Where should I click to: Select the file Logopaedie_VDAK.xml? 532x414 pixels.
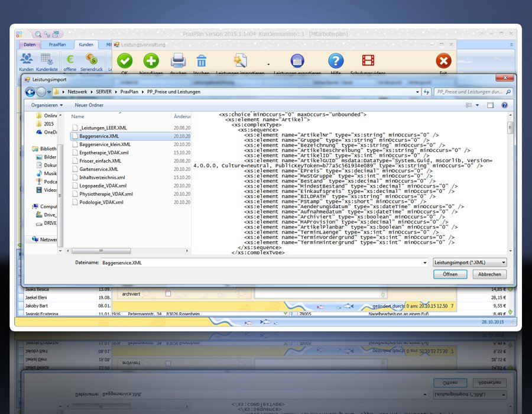103,186
